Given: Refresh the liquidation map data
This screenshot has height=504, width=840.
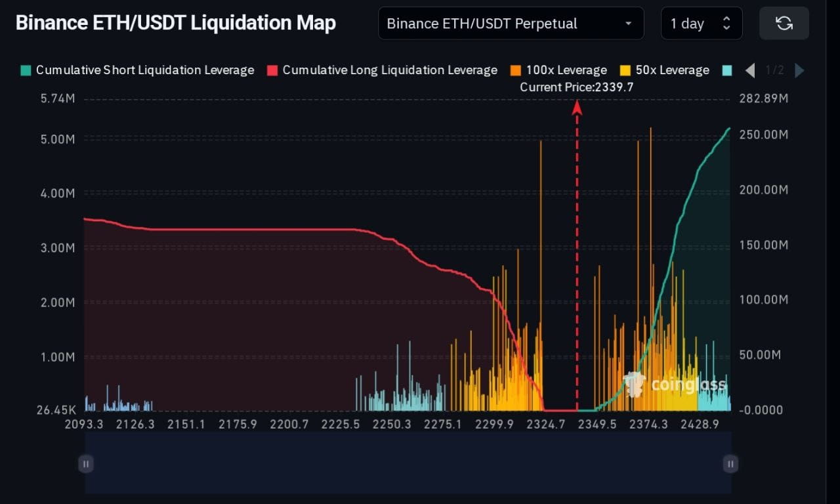Looking at the screenshot, I should 784,23.
